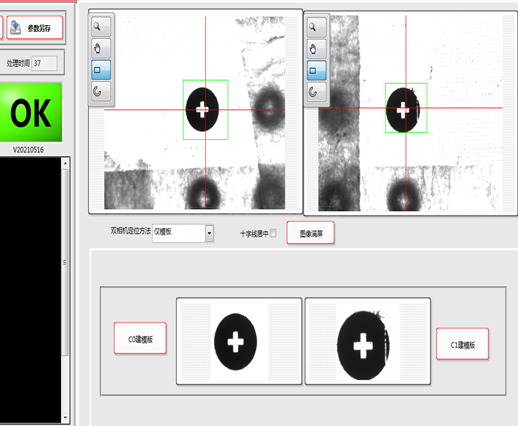Screen dimensions: 518x426
Task: Select the C0 template thumbnail image
Action: point(239,341)
